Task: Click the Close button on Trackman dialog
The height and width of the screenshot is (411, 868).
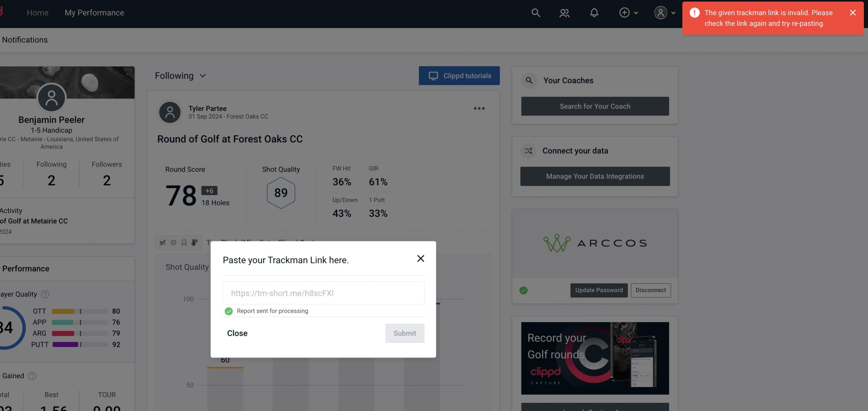Action: [237, 333]
